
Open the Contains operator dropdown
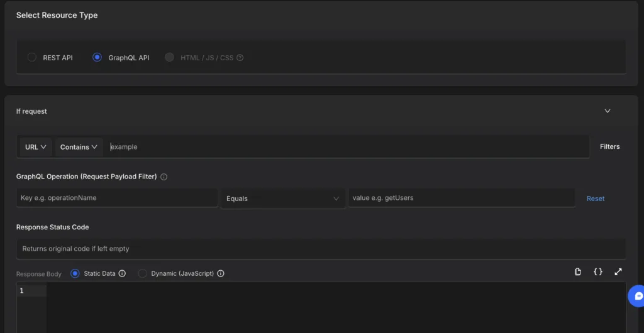(79, 147)
